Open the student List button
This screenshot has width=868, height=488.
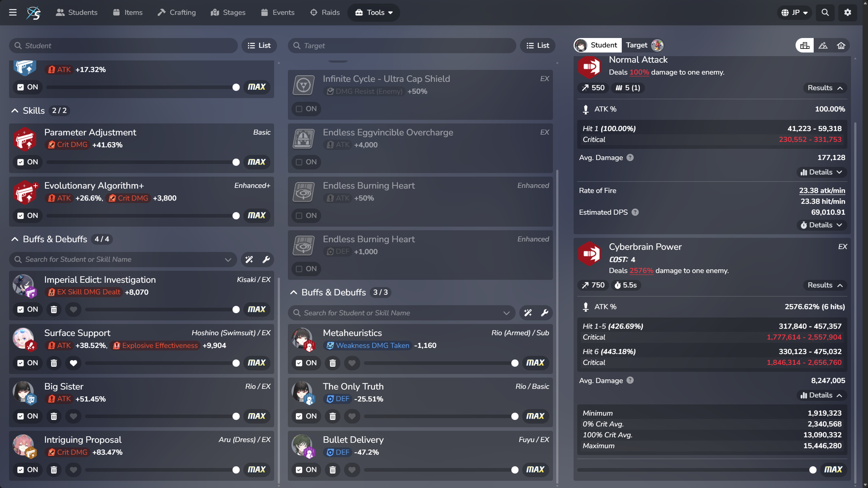point(259,46)
